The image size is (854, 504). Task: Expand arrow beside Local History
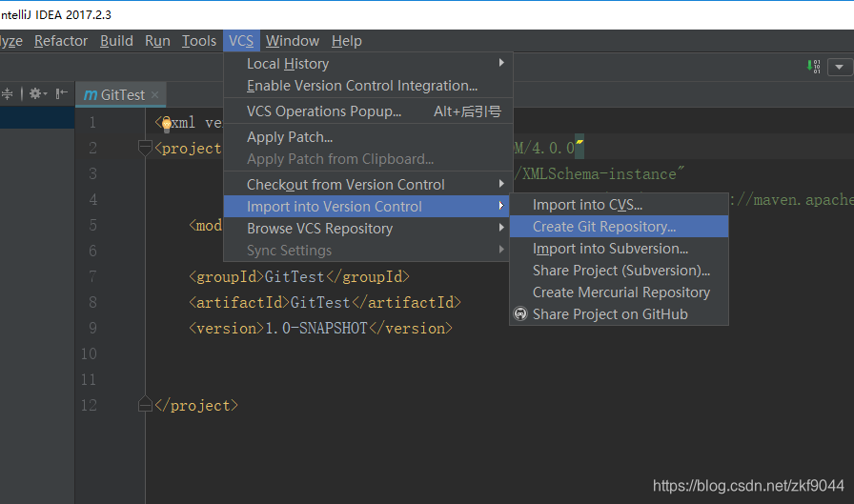click(501, 63)
